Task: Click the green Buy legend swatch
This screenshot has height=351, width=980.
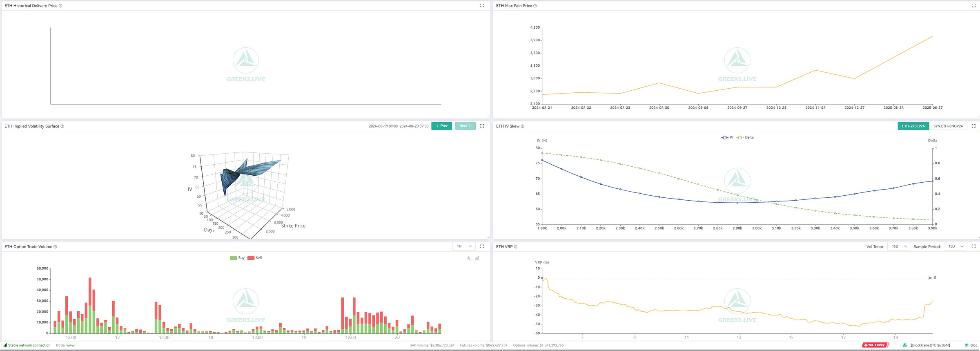Action: pos(233,258)
